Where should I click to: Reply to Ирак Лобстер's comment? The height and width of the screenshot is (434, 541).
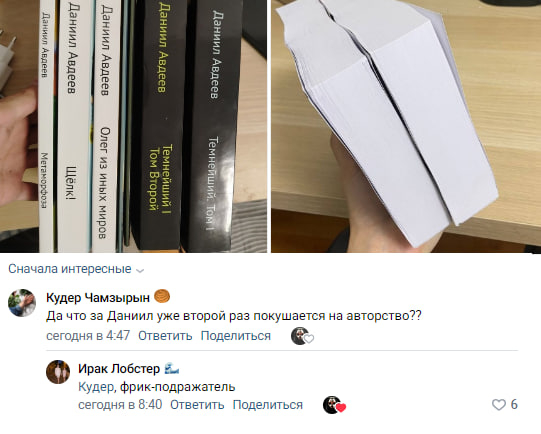tap(197, 405)
